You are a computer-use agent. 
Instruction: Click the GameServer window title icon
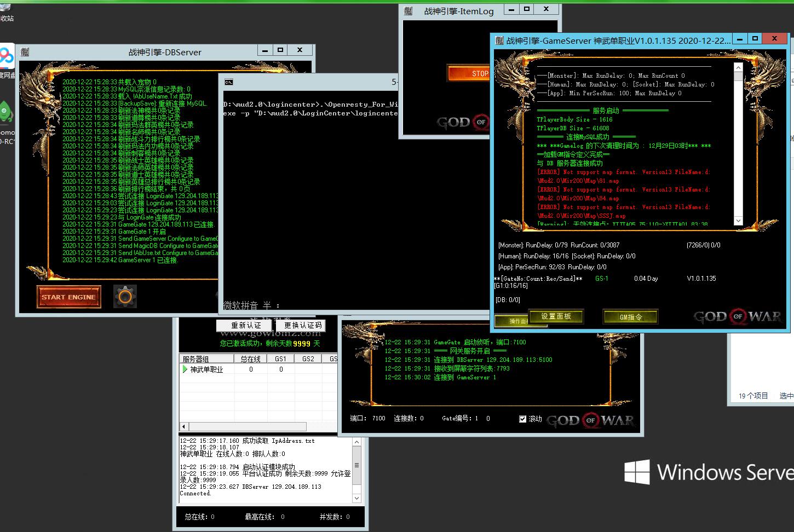499,41
